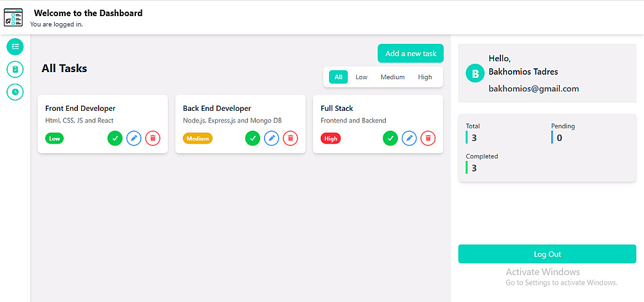Click the Add a new task button
This screenshot has width=644, height=302.
point(411,53)
